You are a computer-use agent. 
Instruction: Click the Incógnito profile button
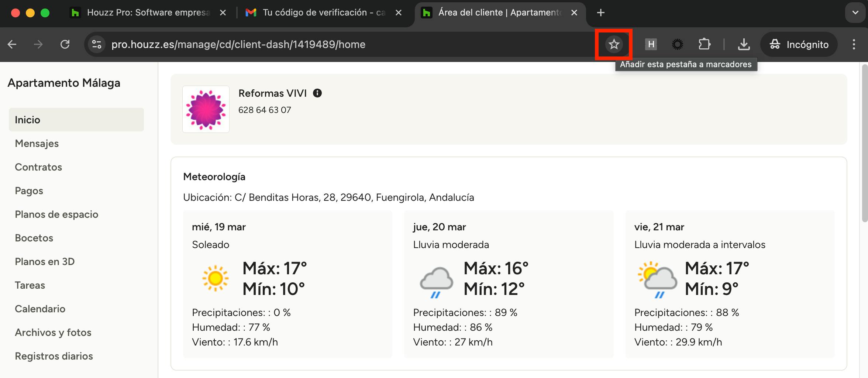[x=799, y=44]
